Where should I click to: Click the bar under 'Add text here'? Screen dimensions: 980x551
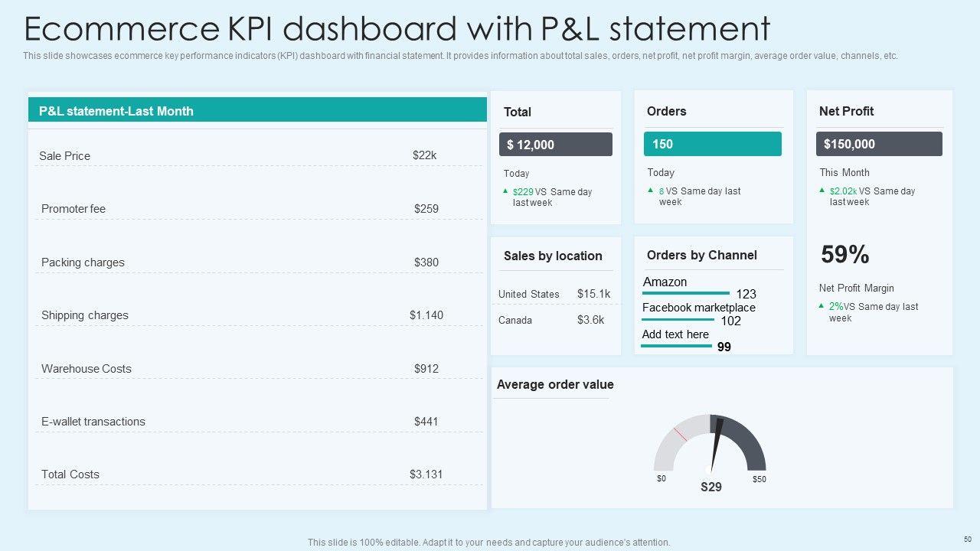click(676, 346)
